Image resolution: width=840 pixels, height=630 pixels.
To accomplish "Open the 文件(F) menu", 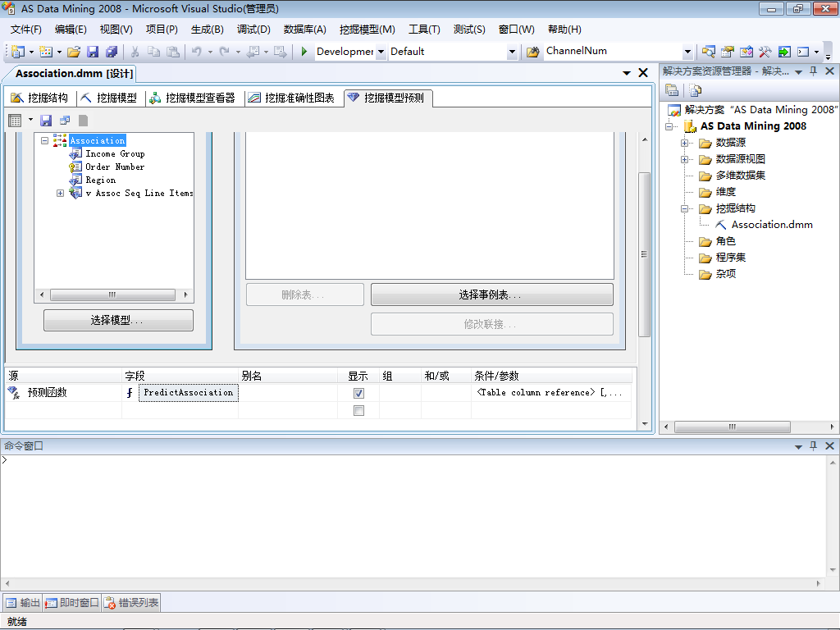I will pos(25,30).
